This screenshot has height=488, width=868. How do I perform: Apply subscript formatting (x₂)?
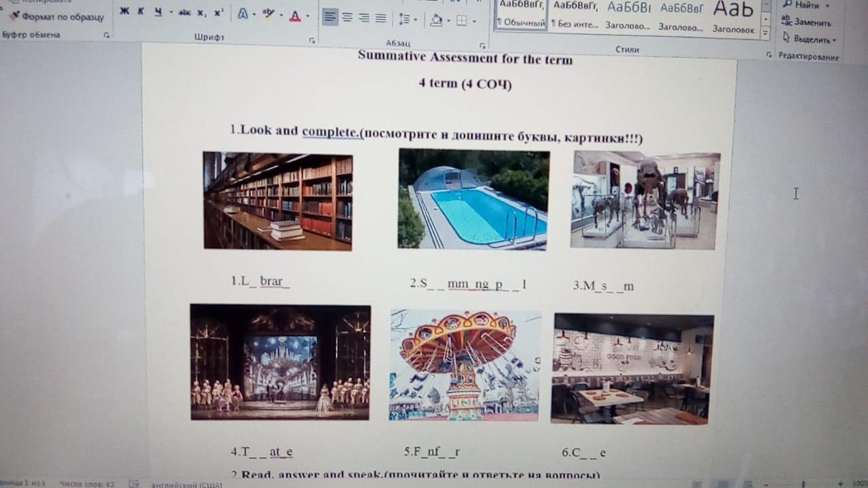pos(202,13)
